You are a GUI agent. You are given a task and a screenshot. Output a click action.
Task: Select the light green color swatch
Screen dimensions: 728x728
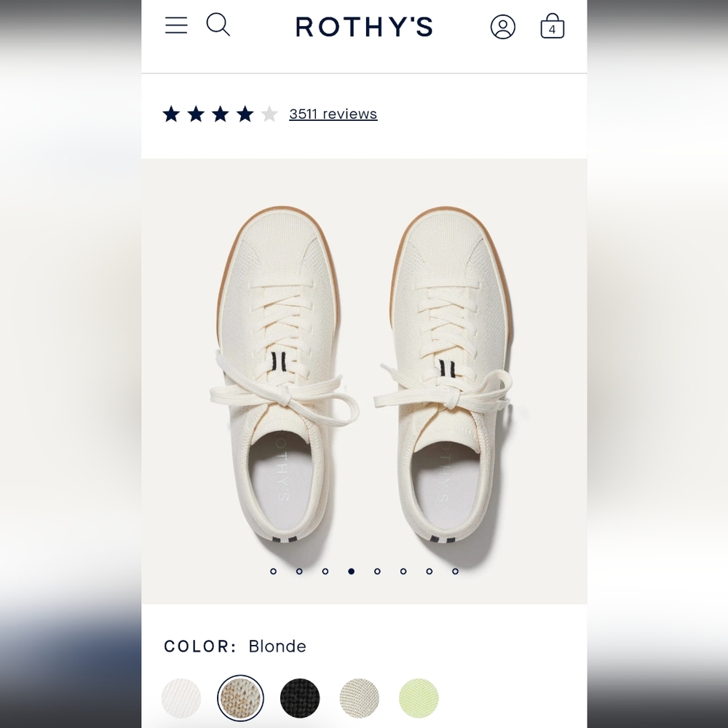[418, 698]
